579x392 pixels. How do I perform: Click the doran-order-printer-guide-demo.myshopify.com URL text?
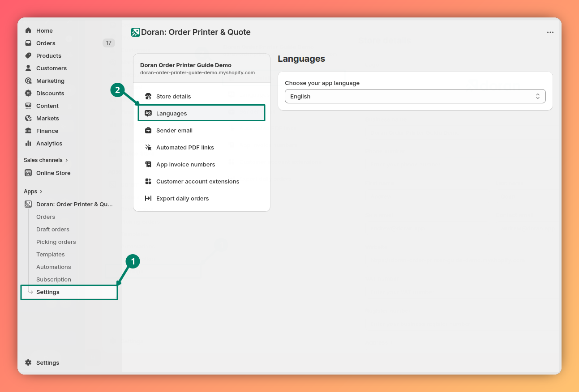pos(197,72)
